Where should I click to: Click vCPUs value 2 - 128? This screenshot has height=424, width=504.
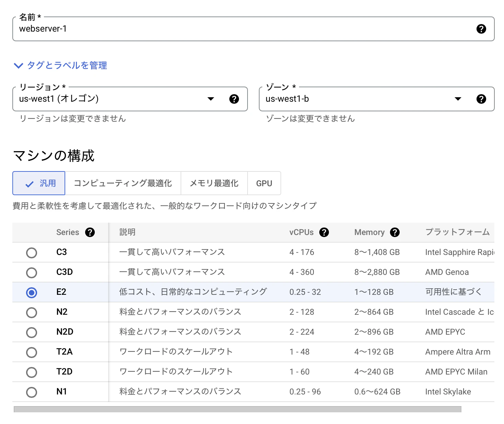[302, 312]
